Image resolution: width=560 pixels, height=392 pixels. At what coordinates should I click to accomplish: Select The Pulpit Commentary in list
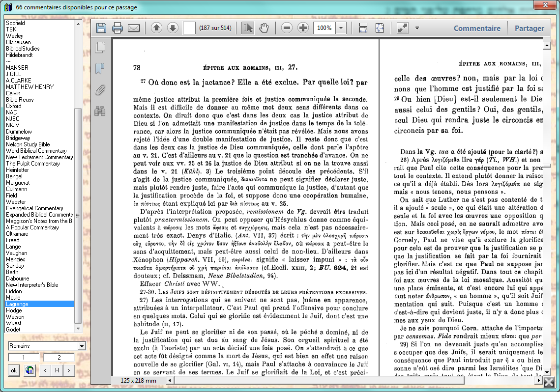33,164
